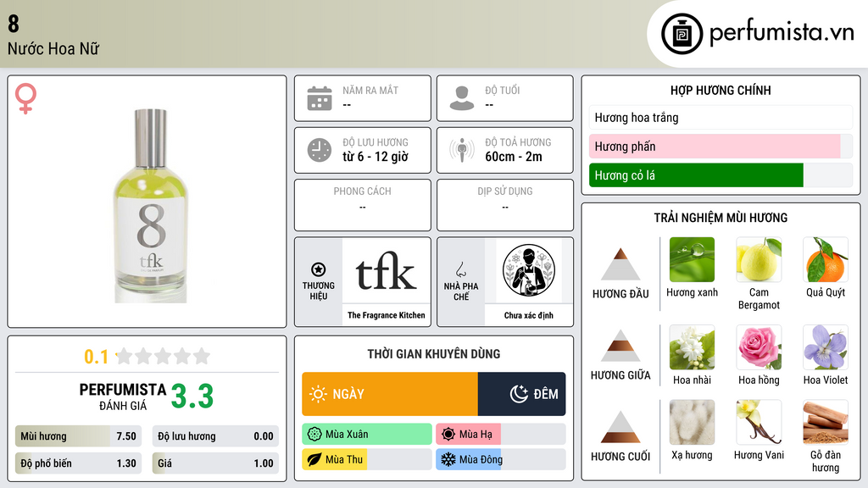Click the Hương xanh note image

(692, 259)
